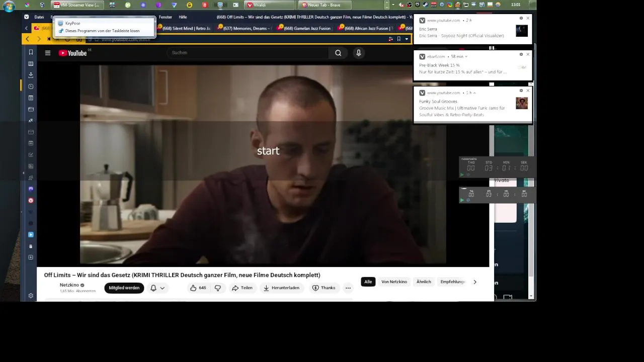The width and height of the screenshot is (644, 362).
Task: Click the Mitglied werden button
Action: tap(124, 288)
